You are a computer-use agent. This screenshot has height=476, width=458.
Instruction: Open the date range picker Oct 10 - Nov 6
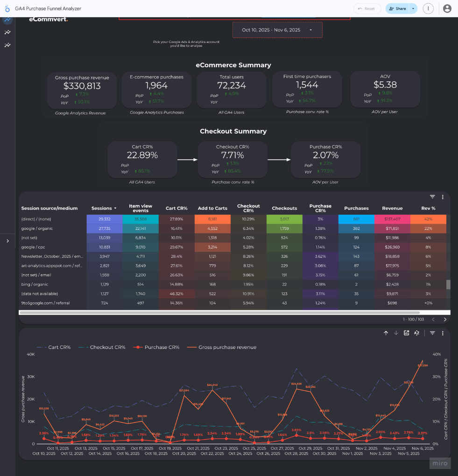click(x=277, y=30)
